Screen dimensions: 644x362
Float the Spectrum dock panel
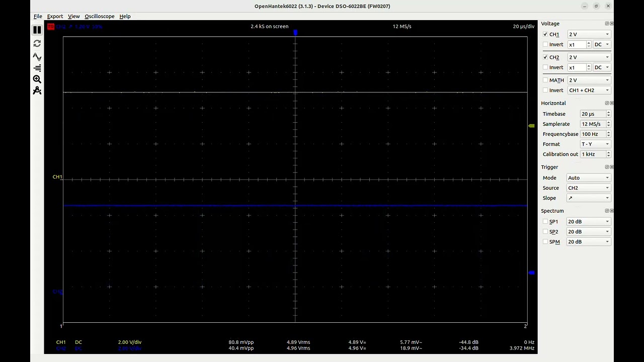(607, 211)
